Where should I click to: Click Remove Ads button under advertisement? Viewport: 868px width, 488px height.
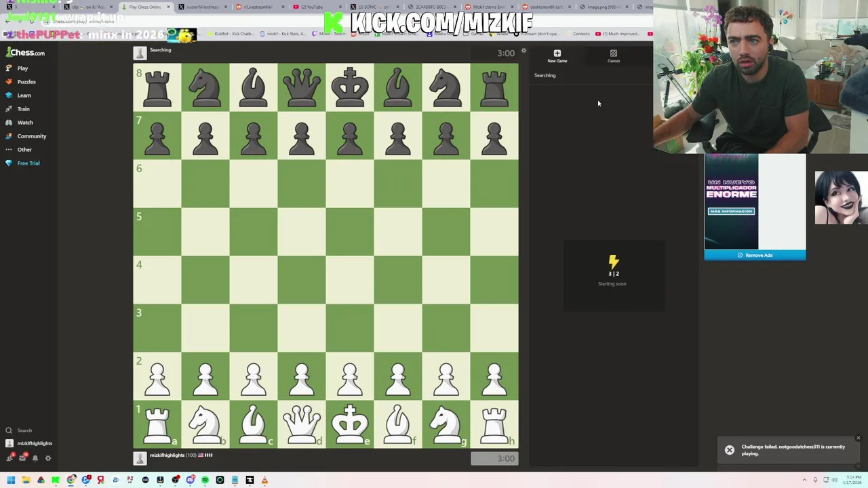coord(755,256)
